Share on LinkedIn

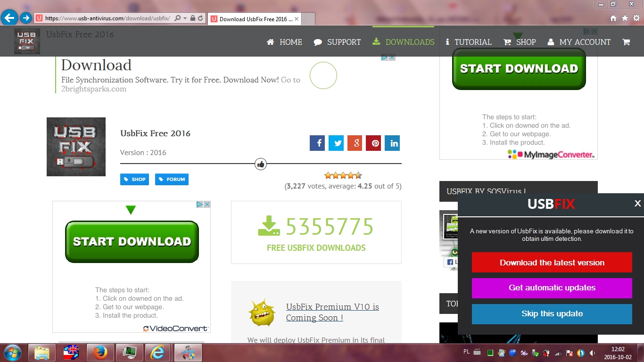tap(392, 143)
